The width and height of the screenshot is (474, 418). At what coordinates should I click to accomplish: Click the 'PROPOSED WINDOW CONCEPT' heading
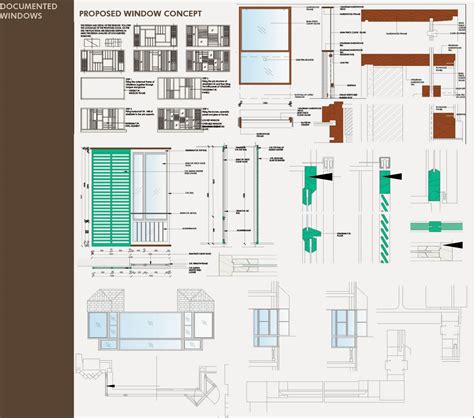coord(140,14)
